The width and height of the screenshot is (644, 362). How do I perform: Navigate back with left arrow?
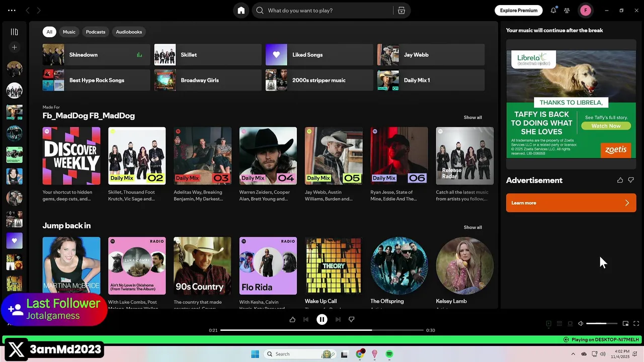click(28, 10)
